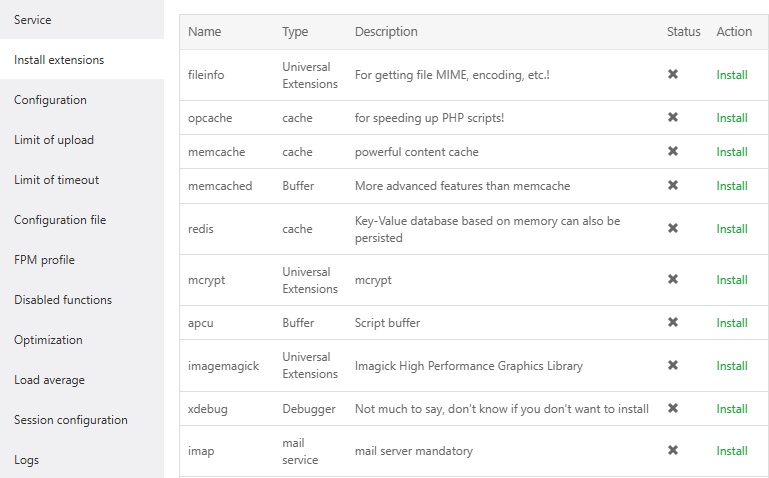Switch to the Configuration tab

point(50,100)
